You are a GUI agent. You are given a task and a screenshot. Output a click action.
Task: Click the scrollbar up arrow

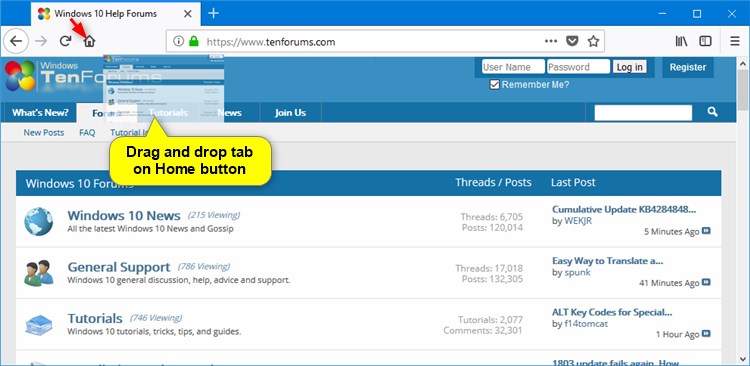[x=743, y=64]
